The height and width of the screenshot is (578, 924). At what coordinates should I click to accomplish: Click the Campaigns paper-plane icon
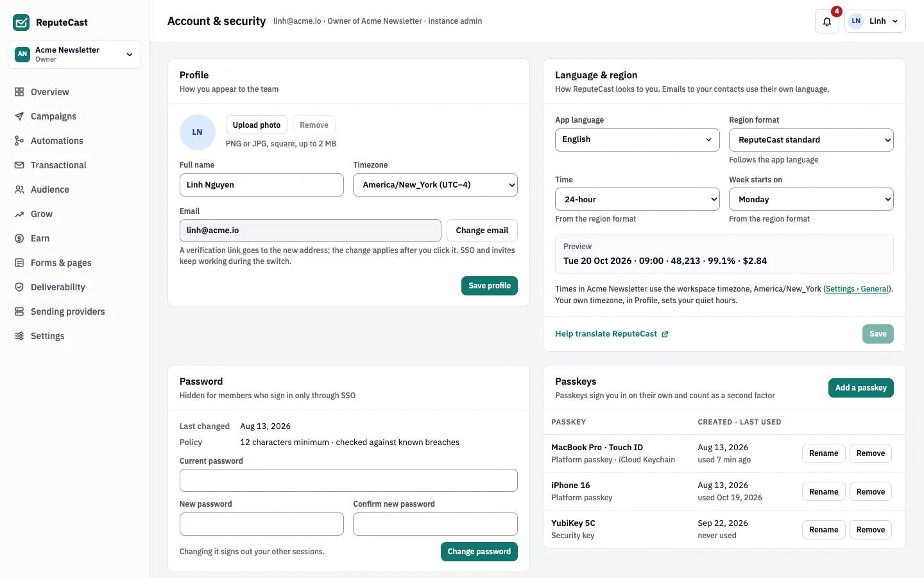[x=19, y=116]
